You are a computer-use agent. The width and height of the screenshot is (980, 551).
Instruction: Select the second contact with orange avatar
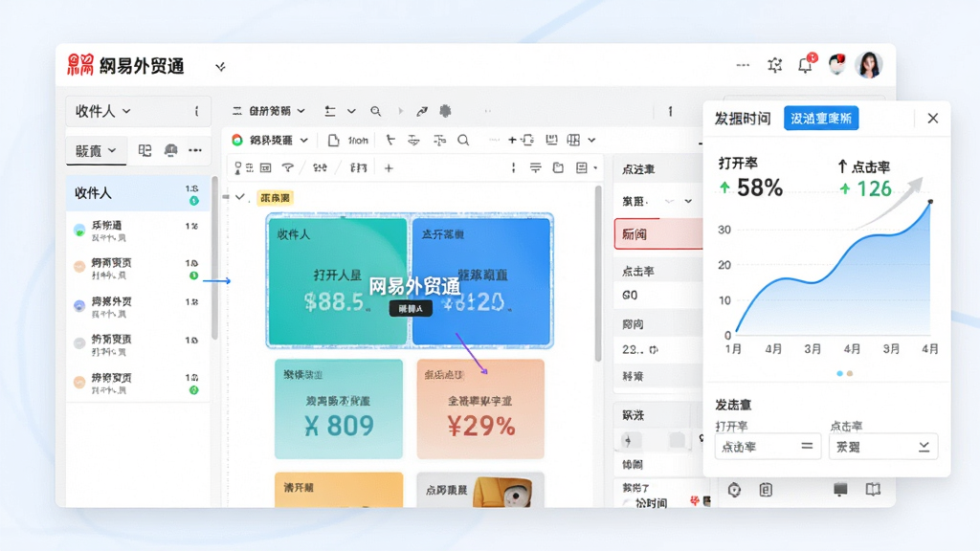coord(138,268)
